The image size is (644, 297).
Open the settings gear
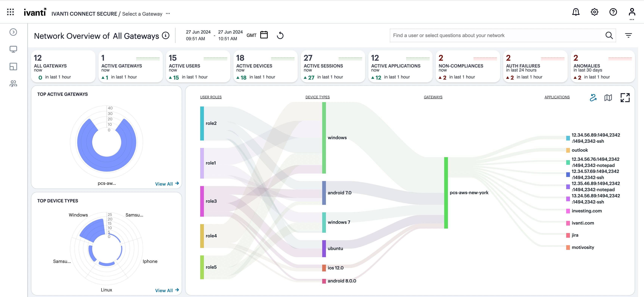pyautogui.click(x=595, y=12)
